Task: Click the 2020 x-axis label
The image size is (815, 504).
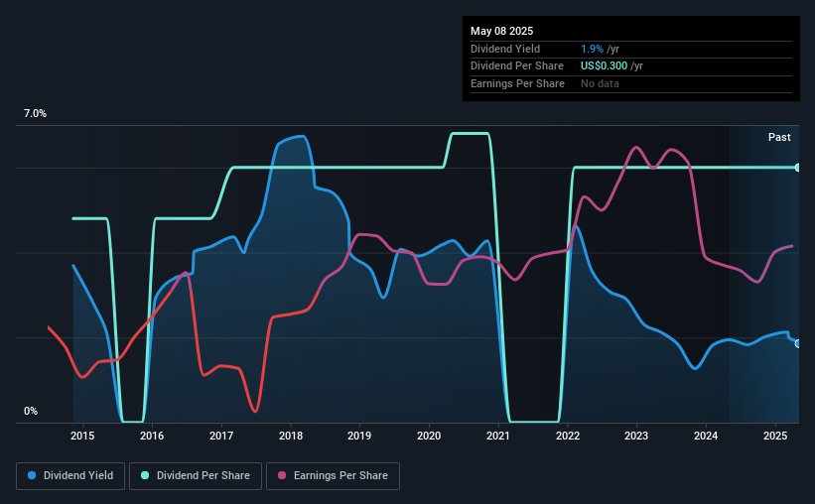Action: (429, 436)
